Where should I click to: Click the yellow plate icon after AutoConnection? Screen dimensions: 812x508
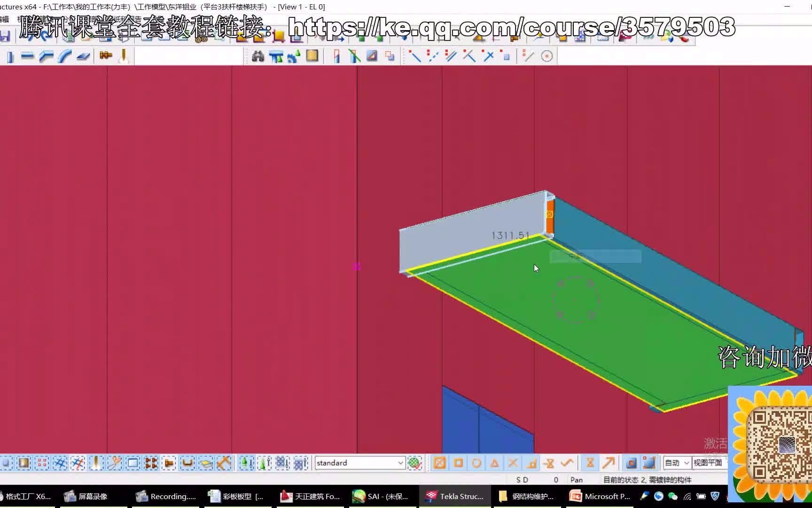pos(312,56)
